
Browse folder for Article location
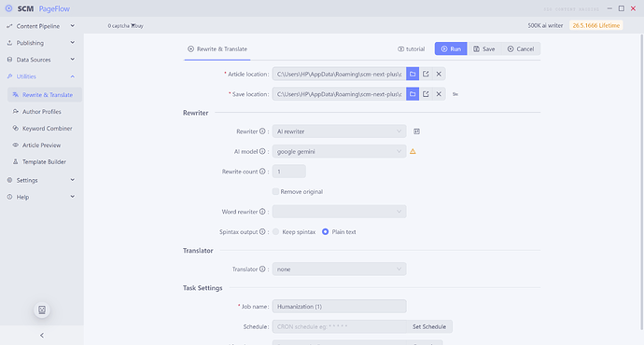tap(413, 74)
